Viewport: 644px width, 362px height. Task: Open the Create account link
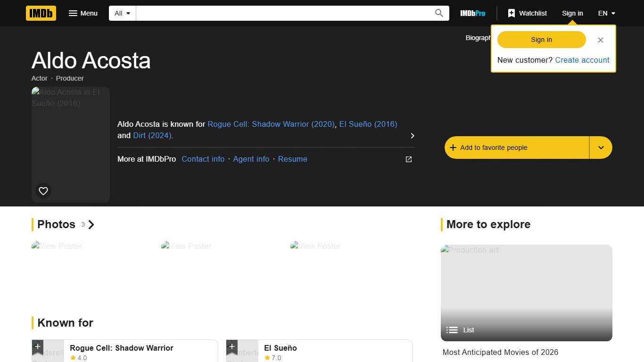pyautogui.click(x=582, y=60)
